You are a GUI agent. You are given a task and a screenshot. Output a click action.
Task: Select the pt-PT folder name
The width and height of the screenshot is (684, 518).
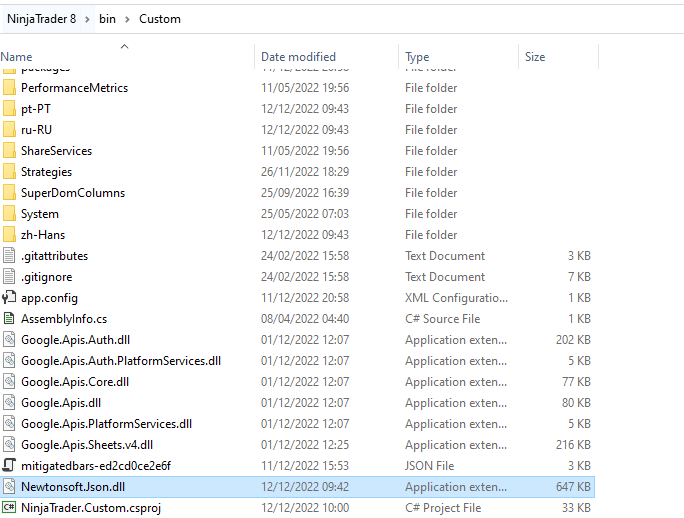[x=36, y=109]
